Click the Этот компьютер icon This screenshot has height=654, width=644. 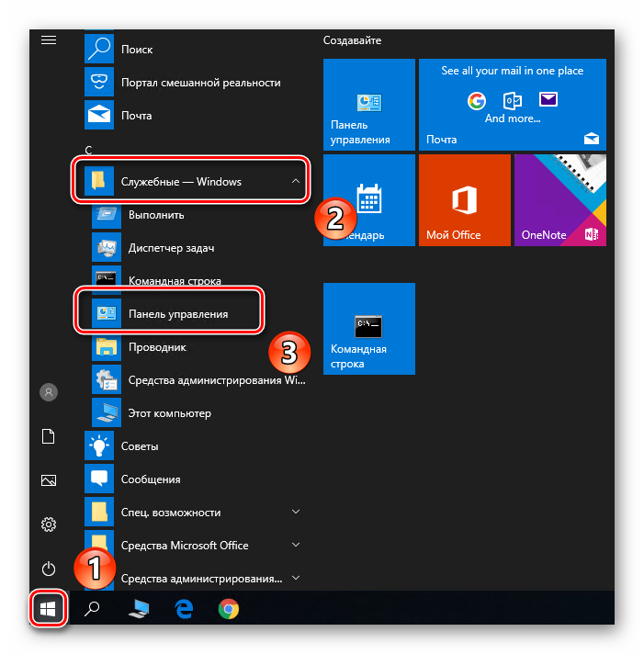(107, 412)
